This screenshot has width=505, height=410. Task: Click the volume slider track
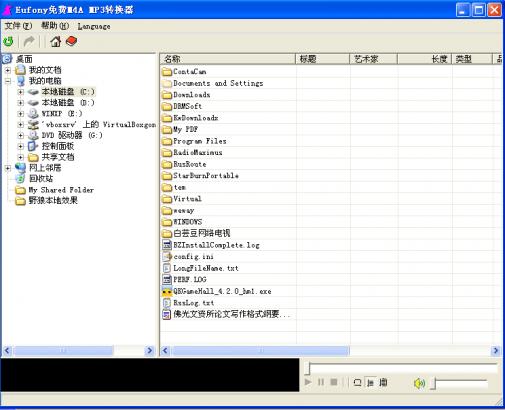(460, 382)
